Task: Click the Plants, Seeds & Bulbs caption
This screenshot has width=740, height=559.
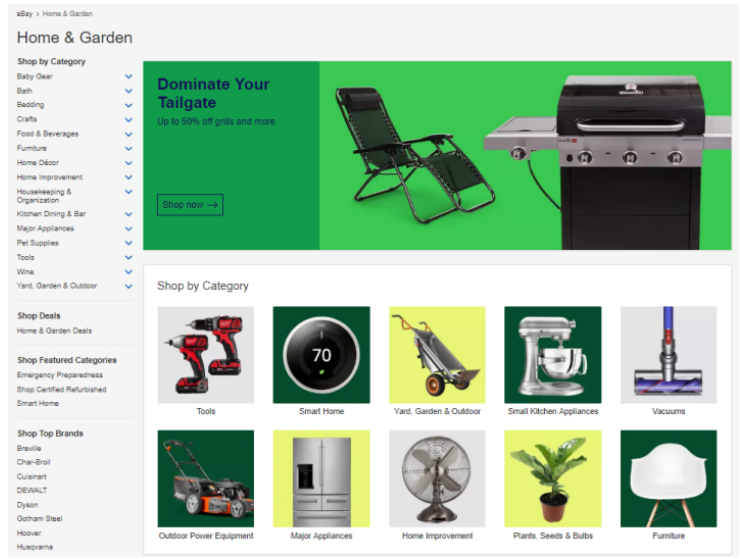Action: click(553, 536)
